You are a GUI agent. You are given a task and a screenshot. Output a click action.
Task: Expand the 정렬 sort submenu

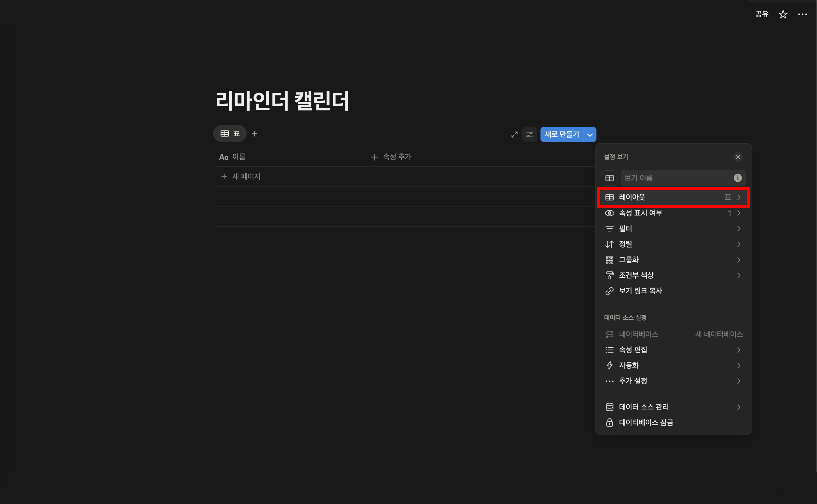pos(673,244)
